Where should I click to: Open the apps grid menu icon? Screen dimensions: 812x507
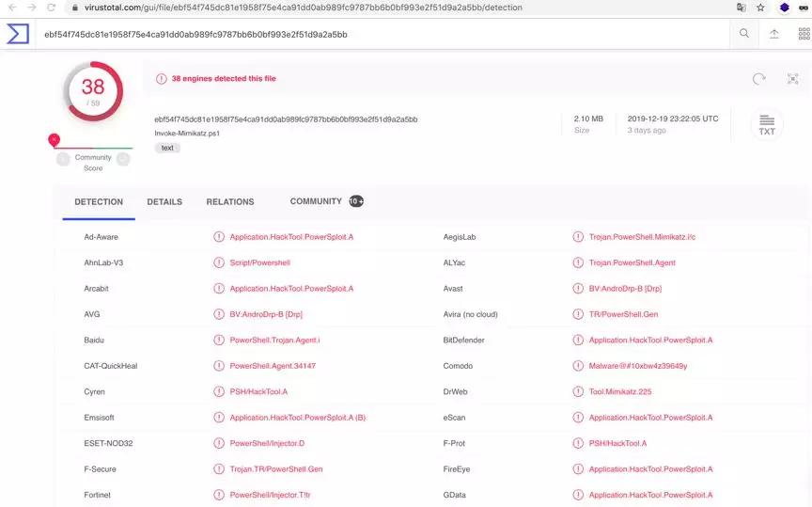(804, 34)
